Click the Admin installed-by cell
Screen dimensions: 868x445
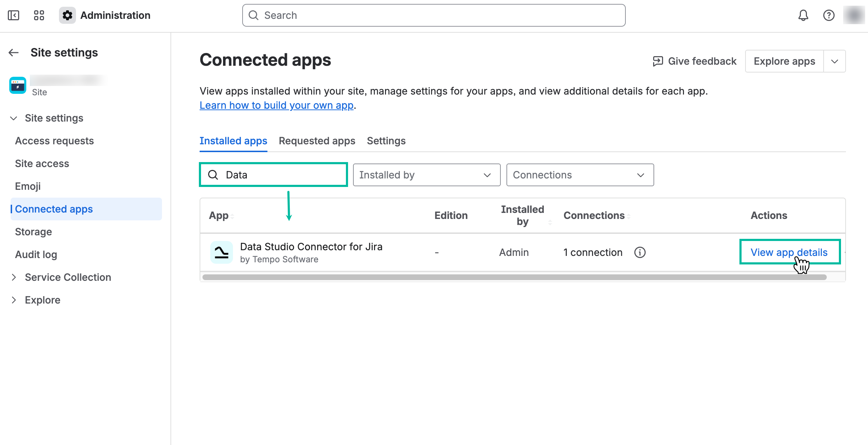[514, 252]
